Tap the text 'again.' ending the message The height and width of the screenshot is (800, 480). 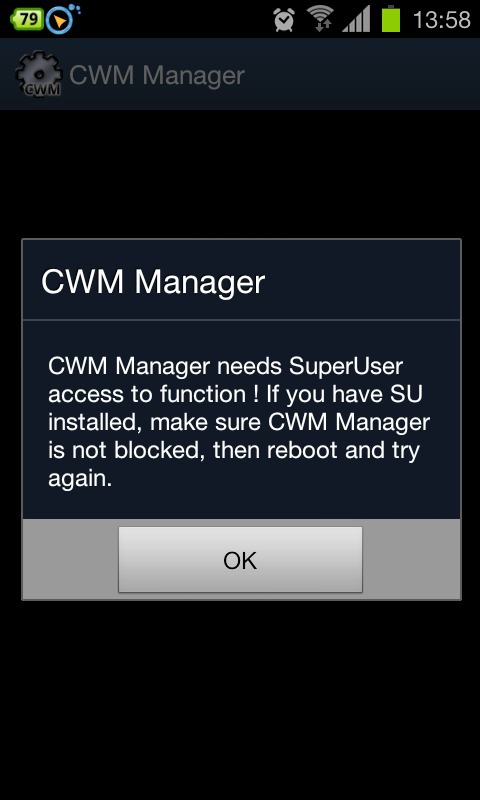[80, 480]
